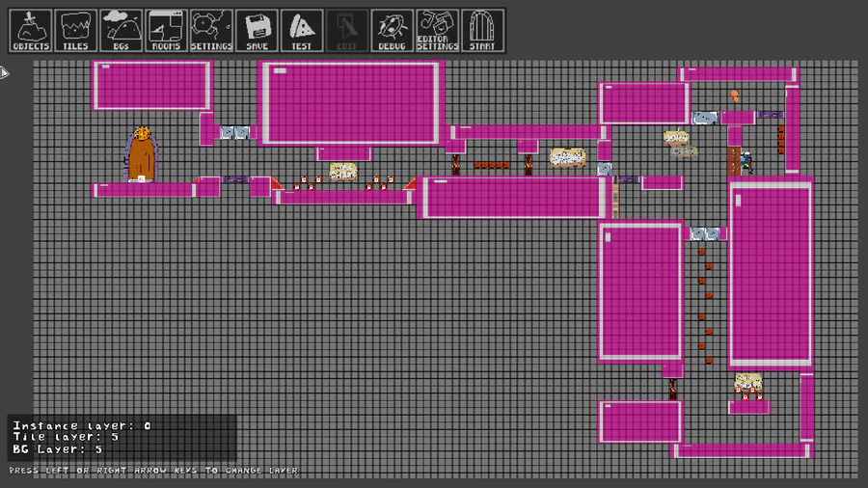This screenshot has width=868, height=488.
Task: Open the level Settings button
Action: point(211,31)
